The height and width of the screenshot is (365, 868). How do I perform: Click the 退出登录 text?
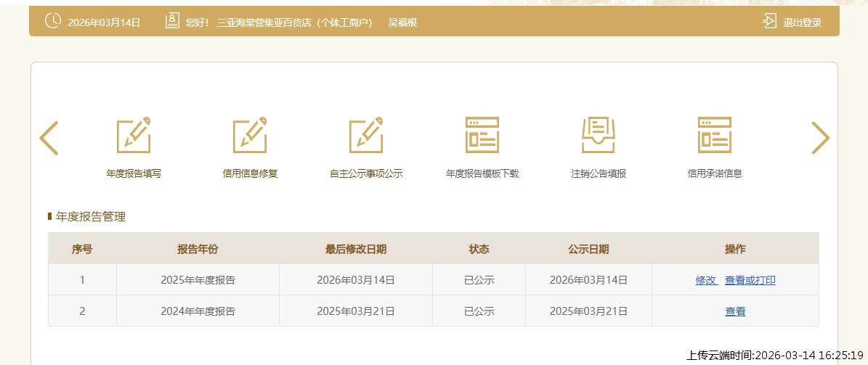tap(802, 22)
